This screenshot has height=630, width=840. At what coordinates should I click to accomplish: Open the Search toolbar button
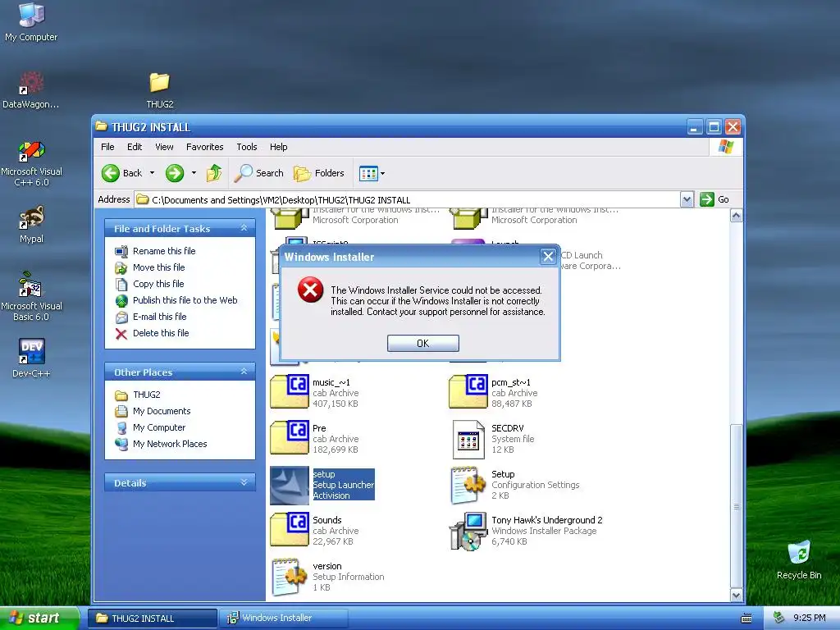pyautogui.click(x=259, y=173)
